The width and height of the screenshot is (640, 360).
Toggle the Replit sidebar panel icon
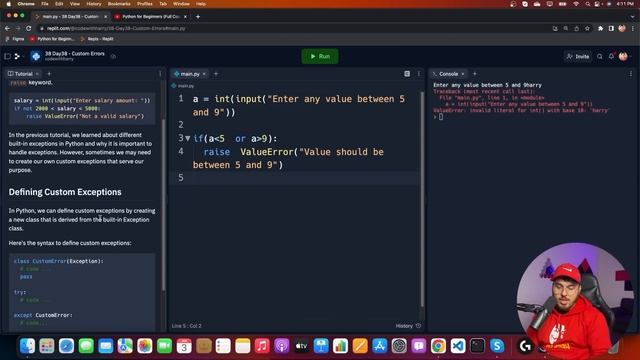pyautogui.click(x=7, y=56)
